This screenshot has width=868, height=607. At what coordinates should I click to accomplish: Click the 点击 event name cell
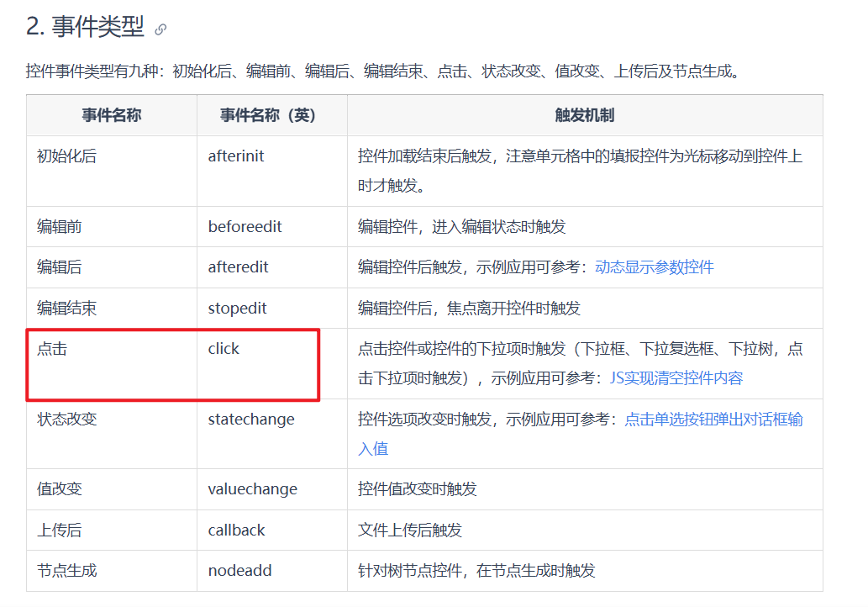point(112,363)
